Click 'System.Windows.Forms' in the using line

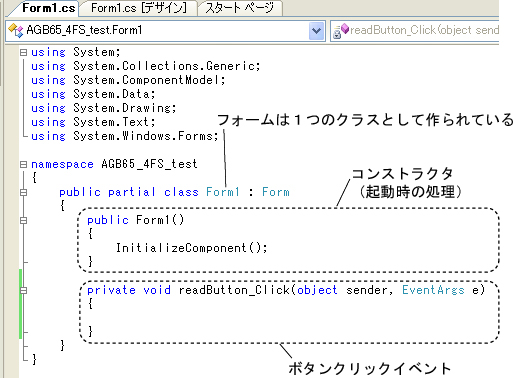pos(143,136)
